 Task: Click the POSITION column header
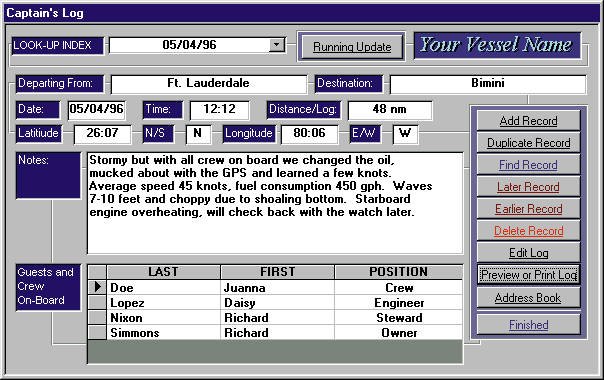point(399,272)
